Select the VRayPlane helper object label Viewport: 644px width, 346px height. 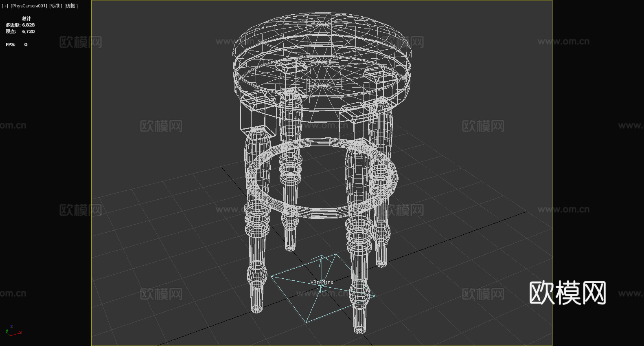pos(322,282)
